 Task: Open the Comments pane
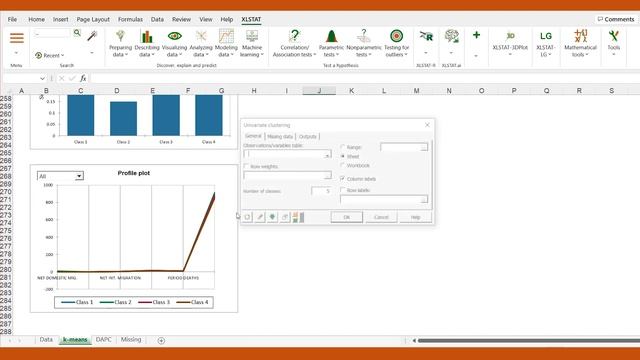(x=616, y=19)
